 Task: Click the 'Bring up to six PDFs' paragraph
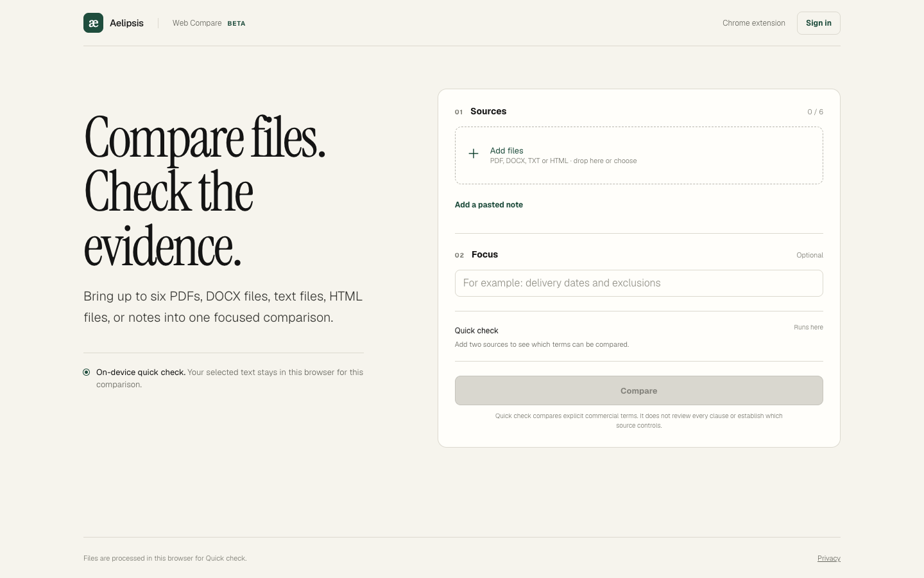tap(223, 307)
